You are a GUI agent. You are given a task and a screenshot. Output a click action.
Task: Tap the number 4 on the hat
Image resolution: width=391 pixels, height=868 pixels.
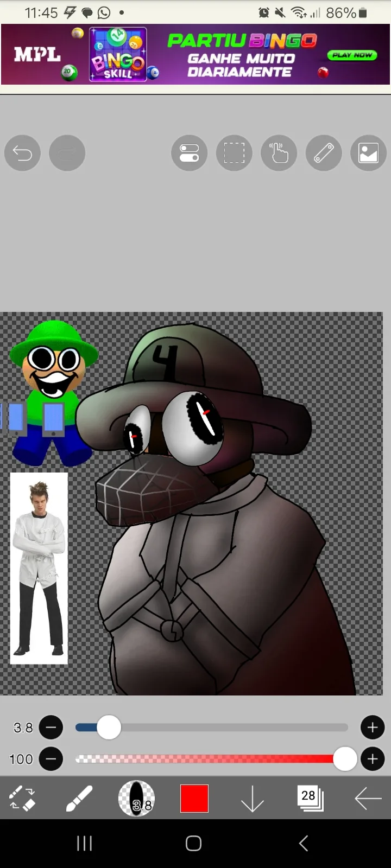tap(165, 362)
